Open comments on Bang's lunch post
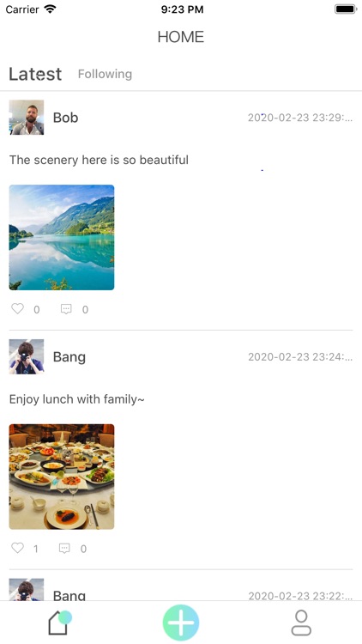Viewport: 362px width, 644px height. point(64,549)
